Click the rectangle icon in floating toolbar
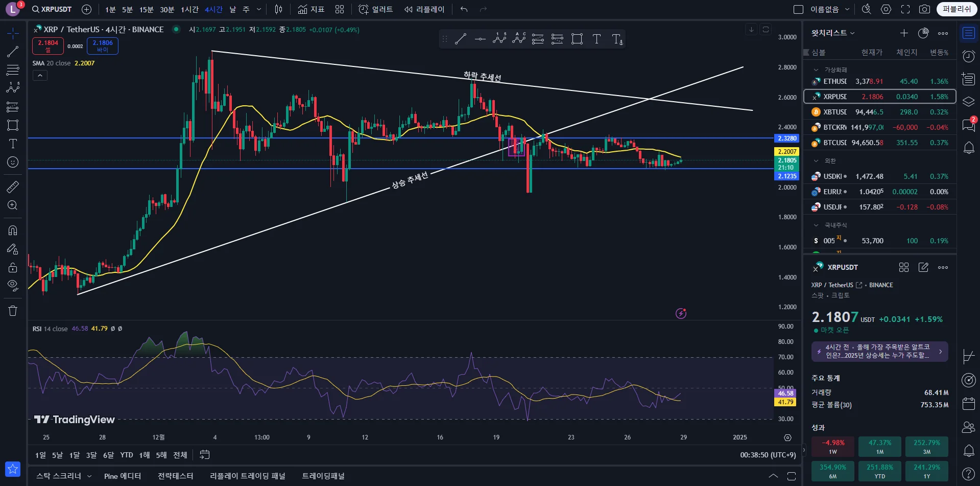The height and width of the screenshot is (486, 980). point(577,39)
